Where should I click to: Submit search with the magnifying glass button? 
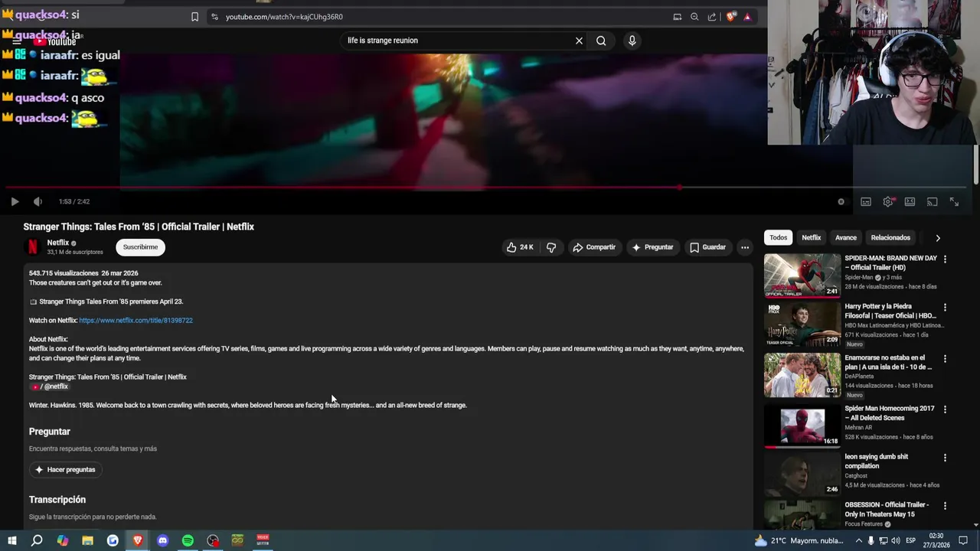601,41
